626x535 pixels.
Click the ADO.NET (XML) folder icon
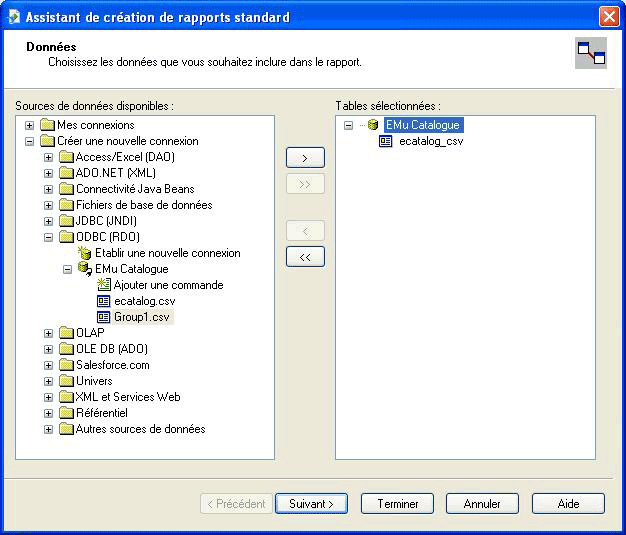point(66,173)
